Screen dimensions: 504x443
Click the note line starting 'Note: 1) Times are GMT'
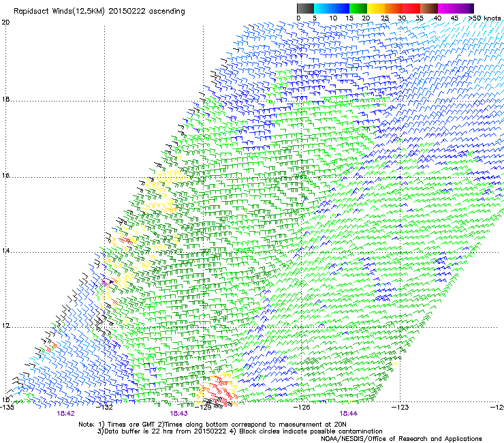point(212,425)
